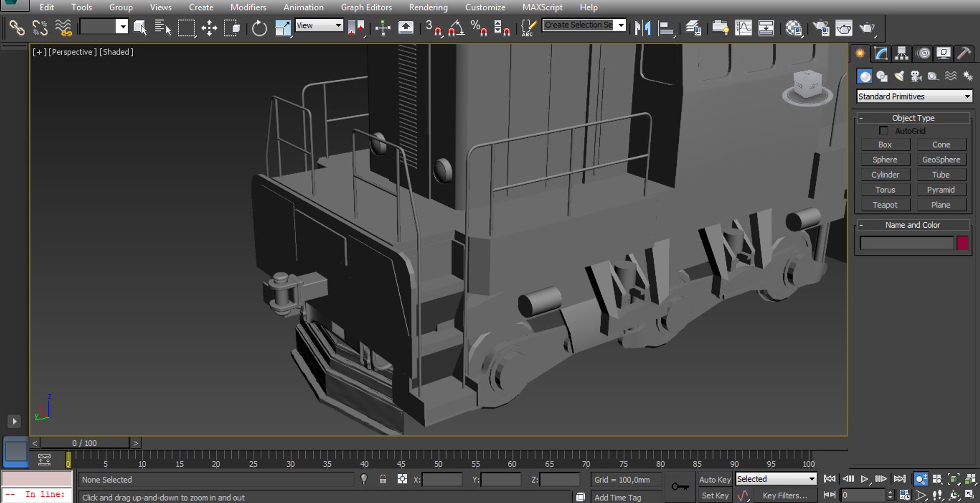Open the Utilities hammer panel tab
The image size is (980, 503).
964,53
